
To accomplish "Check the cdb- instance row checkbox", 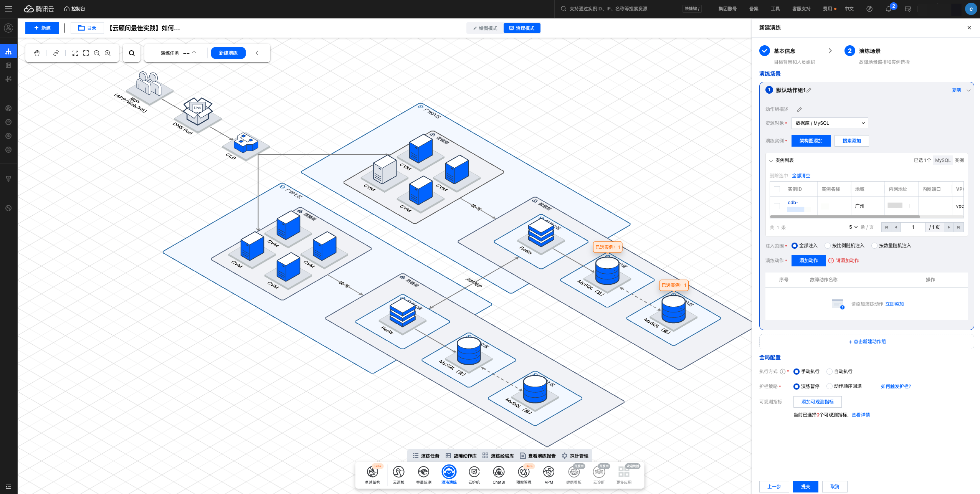I will tap(777, 206).
